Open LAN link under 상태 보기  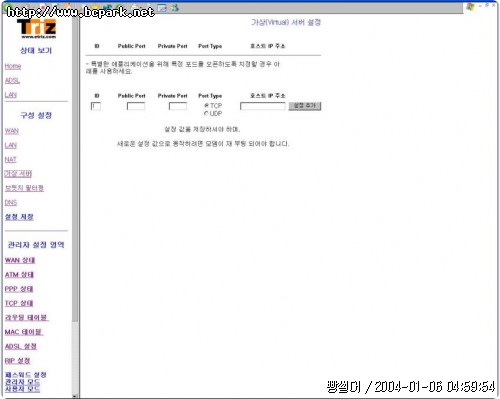click(11, 95)
